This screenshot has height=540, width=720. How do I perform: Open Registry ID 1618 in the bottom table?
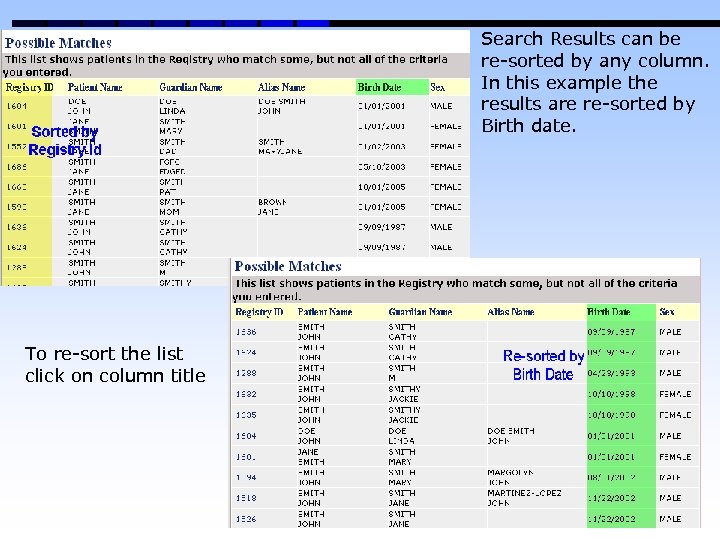[246, 498]
